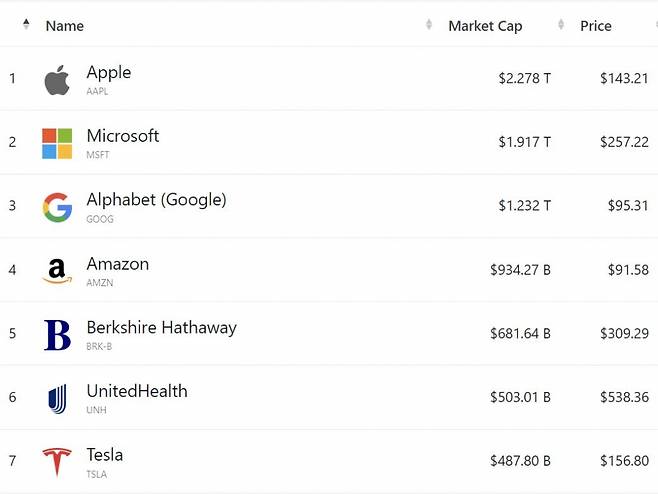Click the Apple logo icon
The image size is (658, 494).
tap(57, 80)
